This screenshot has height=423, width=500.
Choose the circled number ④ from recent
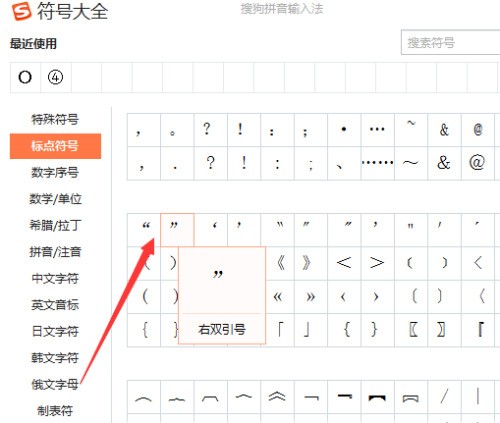pyautogui.click(x=56, y=77)
